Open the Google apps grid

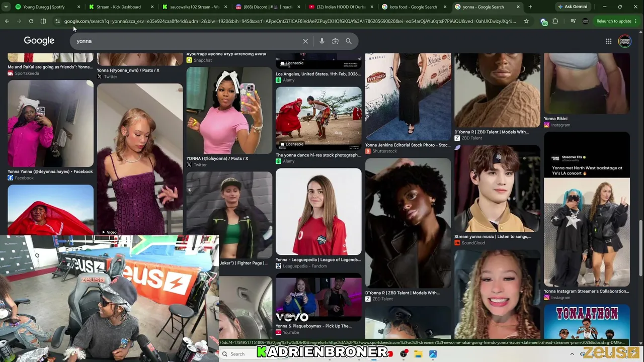(x=609, y=41)
